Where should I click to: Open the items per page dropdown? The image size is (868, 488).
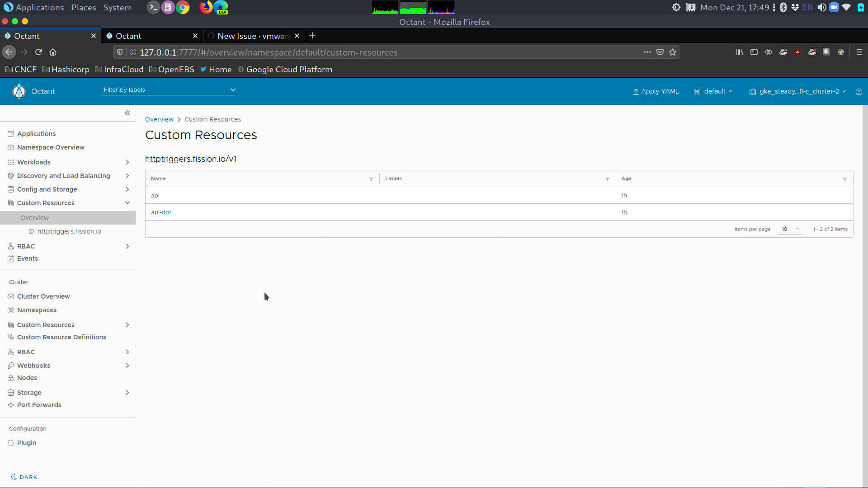pyautogui.click(x=790, y=229)
